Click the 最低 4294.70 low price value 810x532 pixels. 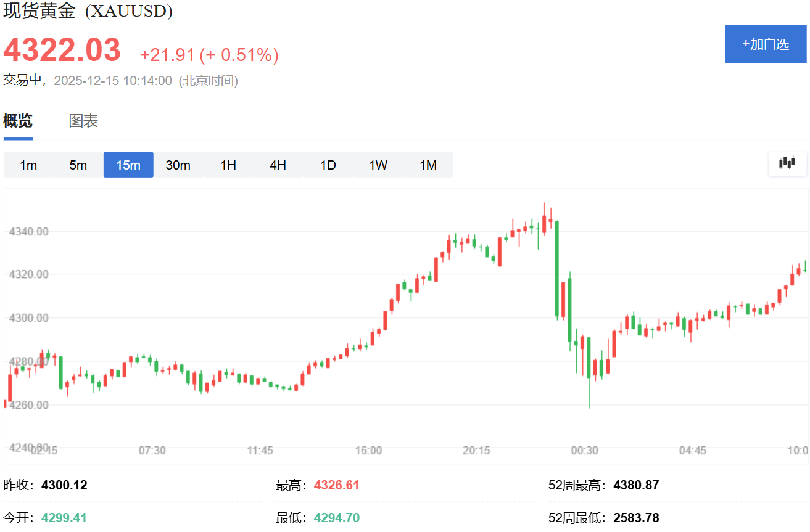(x=337, y=517)
